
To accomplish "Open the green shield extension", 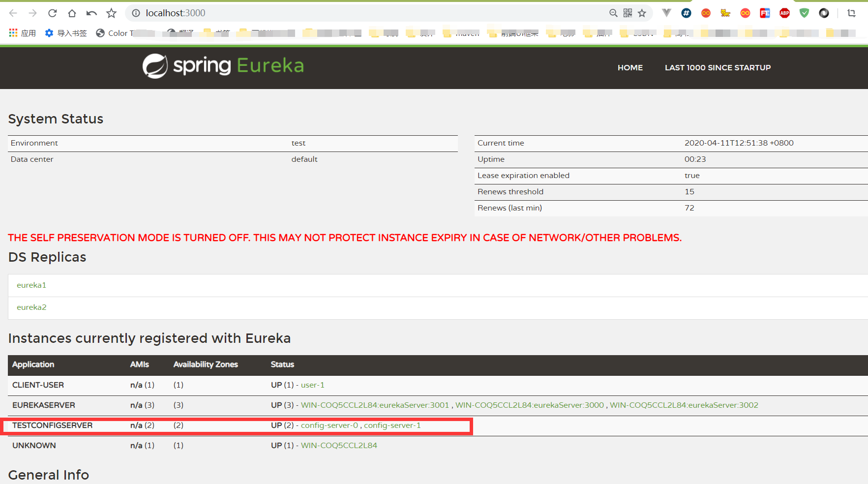I will (804, 13).
